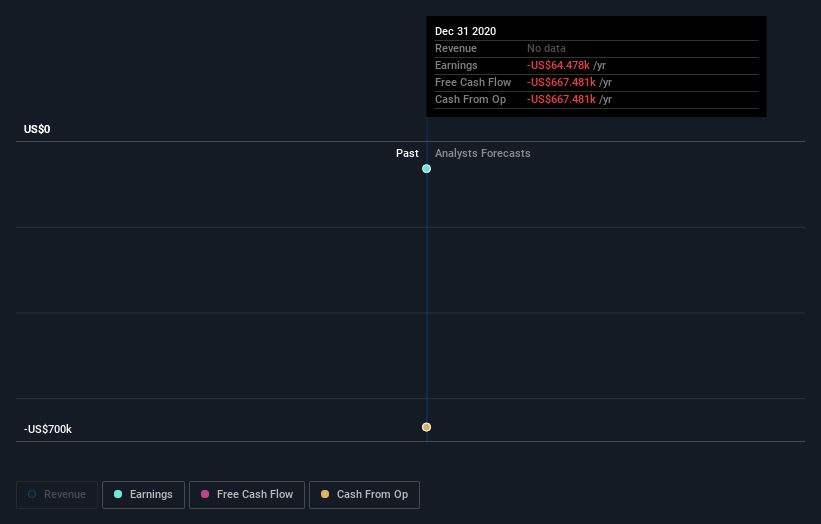Image resolution: width=821 pixels, height=524 pixels.
Task: Click the Revenue No data tooltip entry
Action: pos(546,48)
